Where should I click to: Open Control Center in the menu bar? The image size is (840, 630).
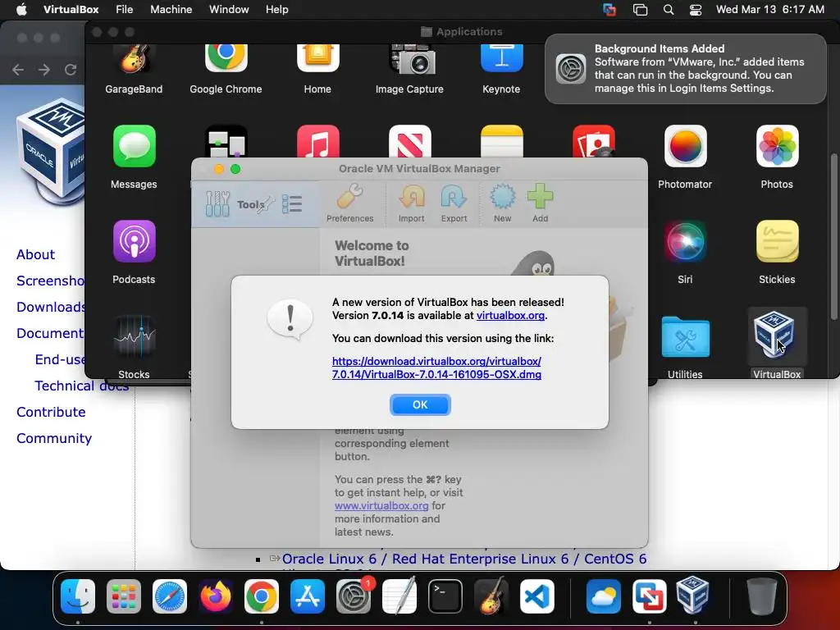tap(696, 10)
